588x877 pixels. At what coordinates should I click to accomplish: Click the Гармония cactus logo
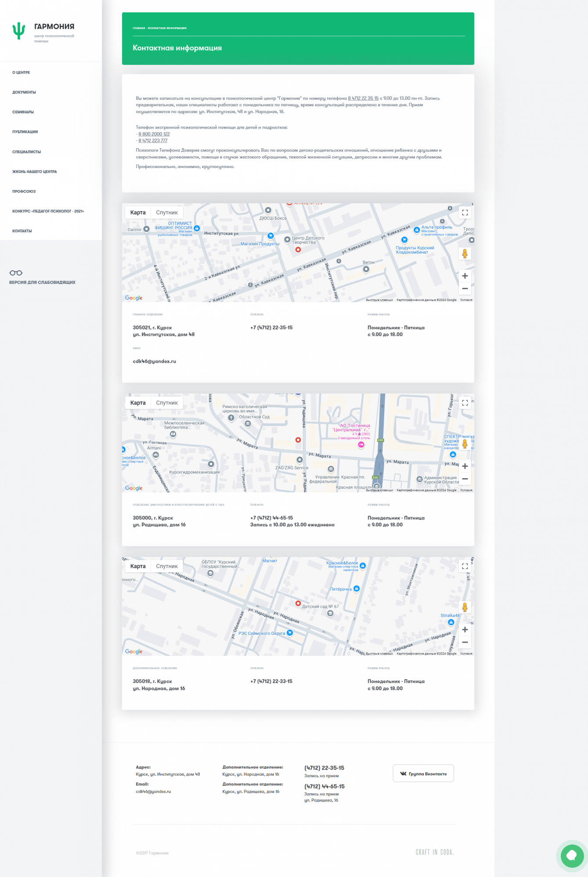pyautogui.click(x=19, y=31)
